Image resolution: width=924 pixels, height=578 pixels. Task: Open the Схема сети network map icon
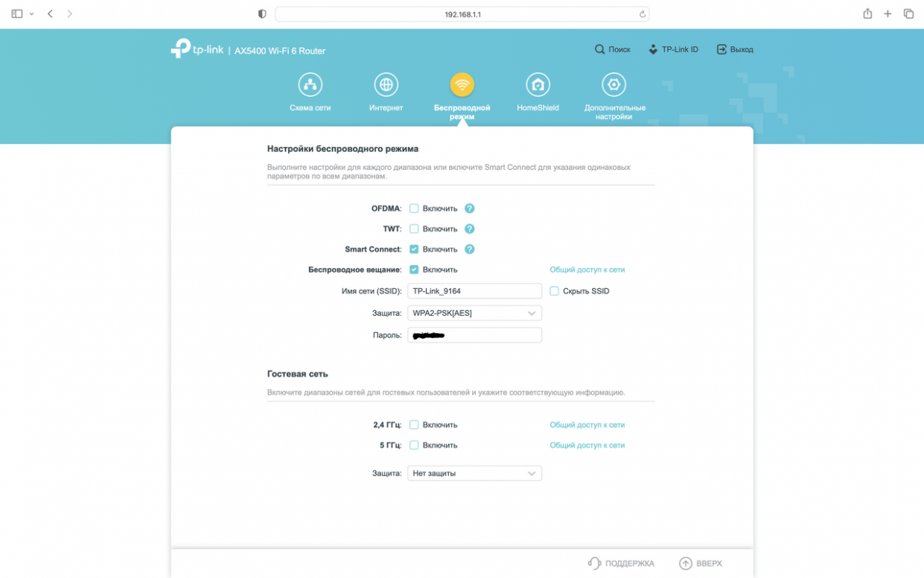click(x=310, y=85)
